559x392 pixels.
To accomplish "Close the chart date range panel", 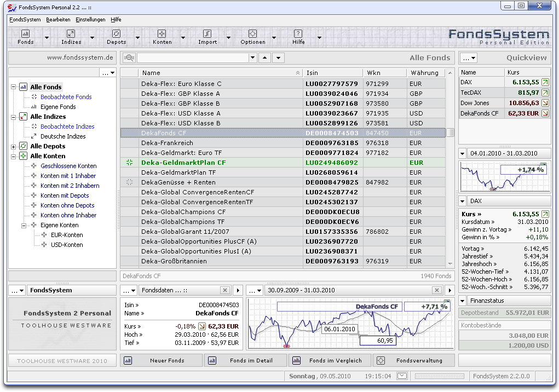I will pyautogui.click(x=437, y=290).
